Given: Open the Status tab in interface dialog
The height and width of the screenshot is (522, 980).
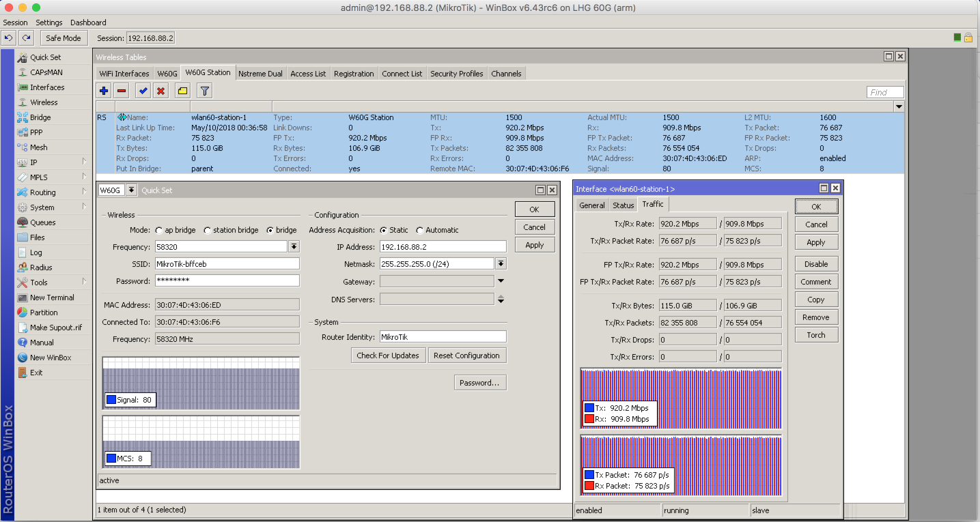Looking at the screenshot, I should (x=623, y=205).
